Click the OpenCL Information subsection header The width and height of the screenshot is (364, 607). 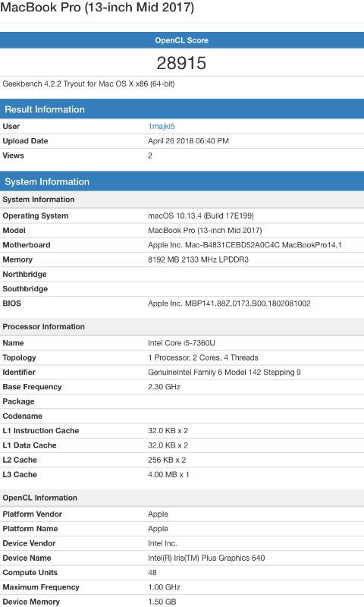(x=182, y=498)
